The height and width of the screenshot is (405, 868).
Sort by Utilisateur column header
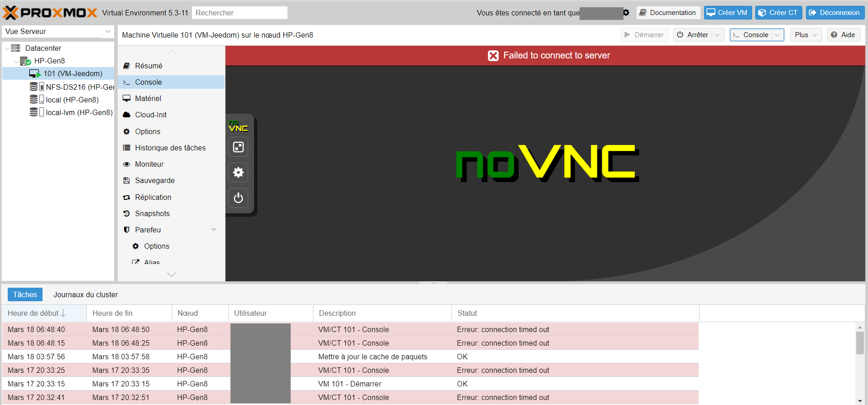click(x=271, y=313)
